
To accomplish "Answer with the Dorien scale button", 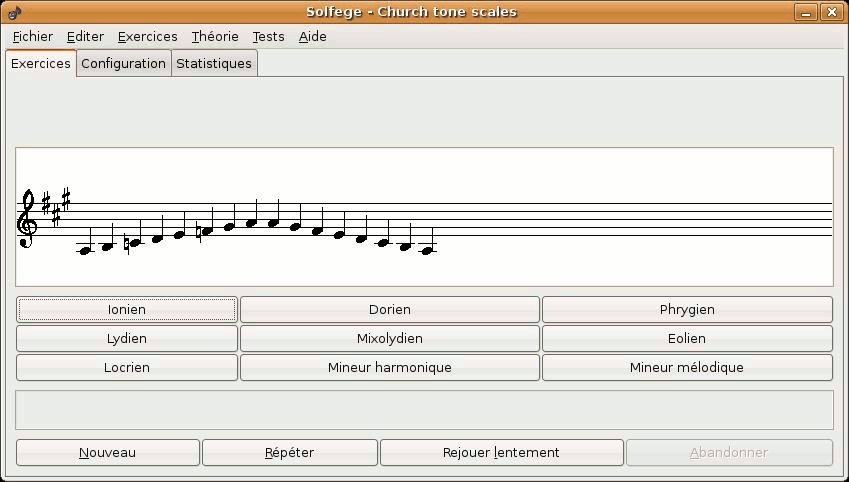I will coord(390,309).
